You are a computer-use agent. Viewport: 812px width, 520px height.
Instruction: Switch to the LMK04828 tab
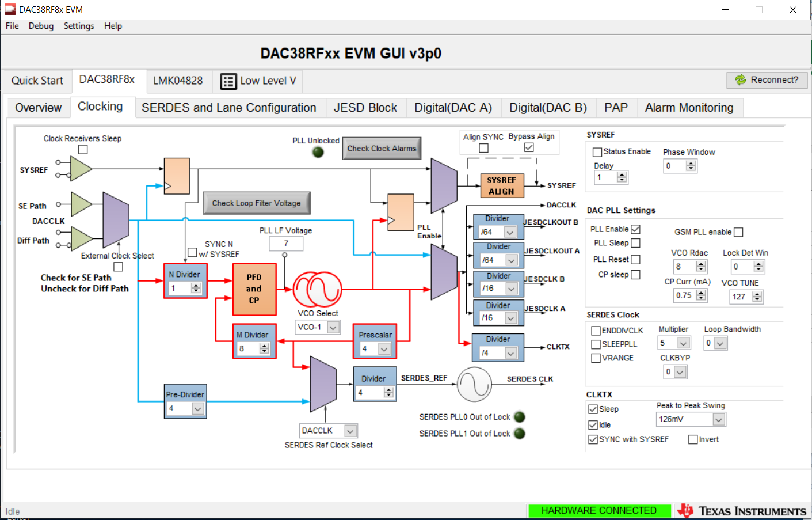[x=178, y=81]
